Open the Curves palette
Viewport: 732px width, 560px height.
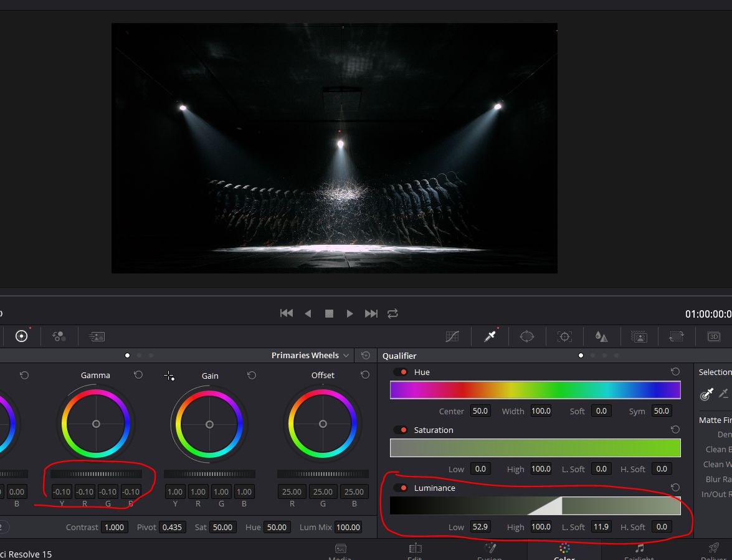pyautogui.click(x=452, y=336)
